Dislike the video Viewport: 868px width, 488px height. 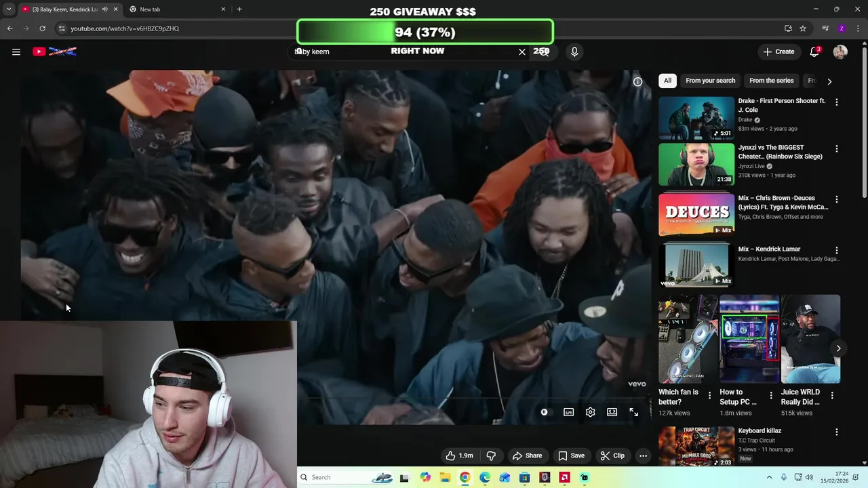point(491,455)
